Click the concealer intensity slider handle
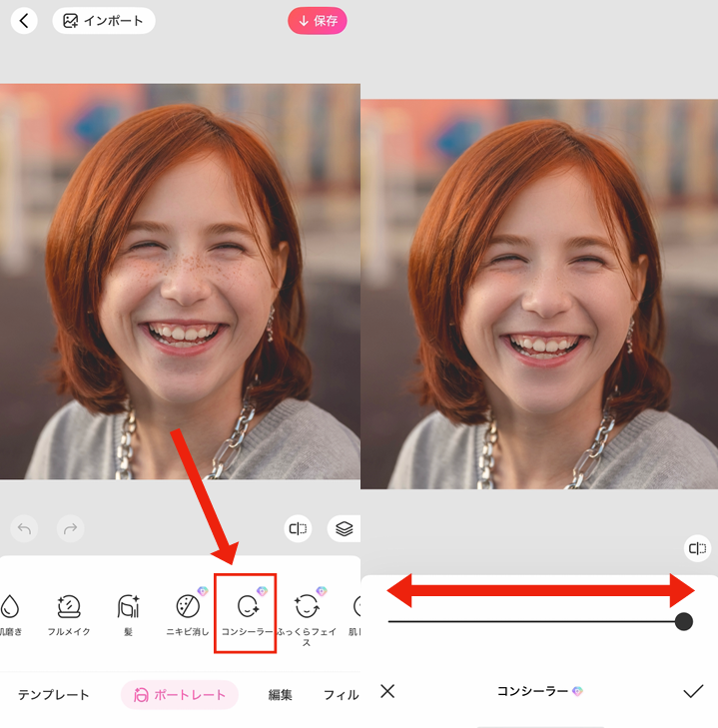Viewport: 718px width, 728px height. [x=684, y=622]
